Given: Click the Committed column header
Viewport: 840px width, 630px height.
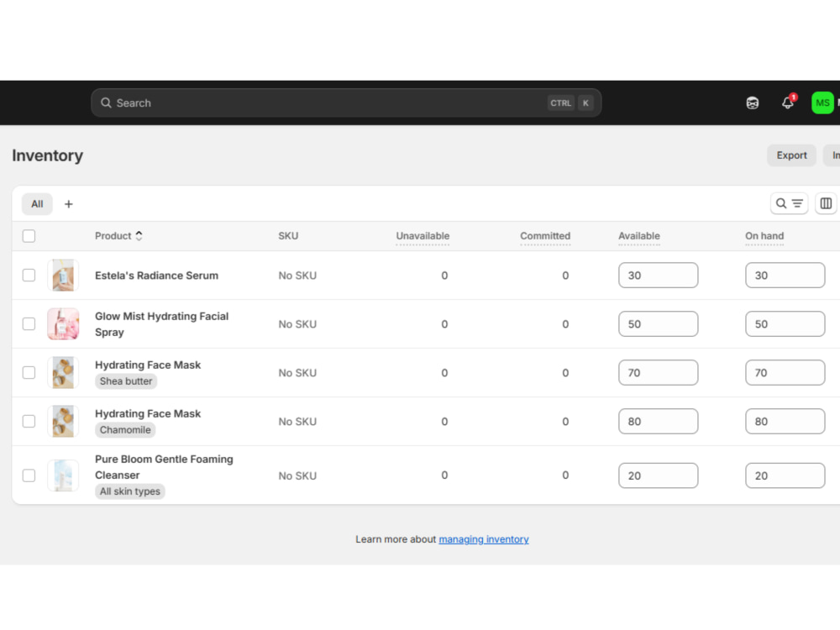Looking at the screenshot, I should pos(545,236).
